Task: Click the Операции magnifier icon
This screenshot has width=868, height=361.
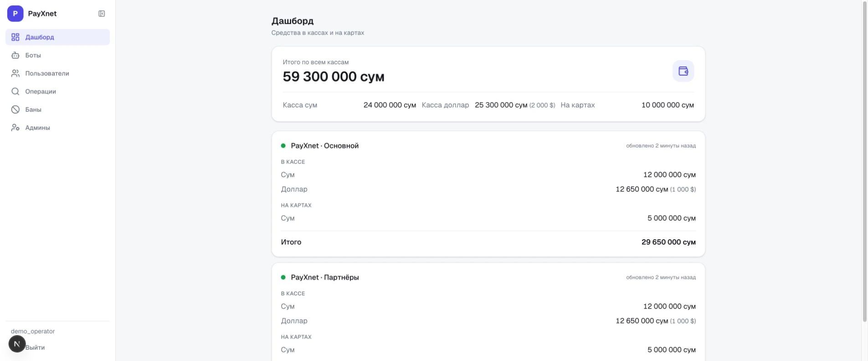Action: tap(15, 92)
